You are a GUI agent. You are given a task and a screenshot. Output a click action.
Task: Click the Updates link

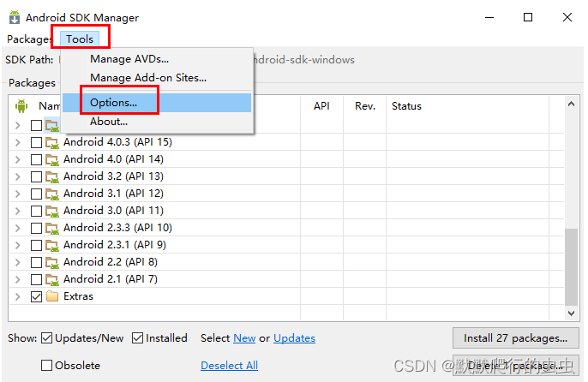pyautogui.click(x=294, y=338)
